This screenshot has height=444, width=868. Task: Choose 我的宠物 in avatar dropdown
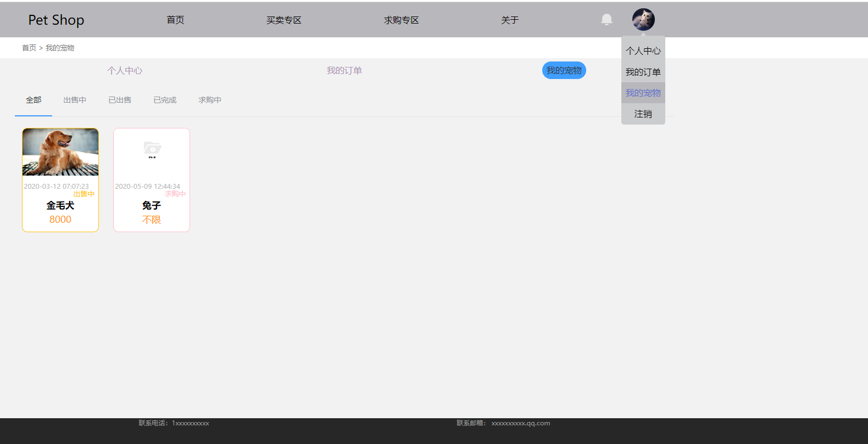pos(643,93)
